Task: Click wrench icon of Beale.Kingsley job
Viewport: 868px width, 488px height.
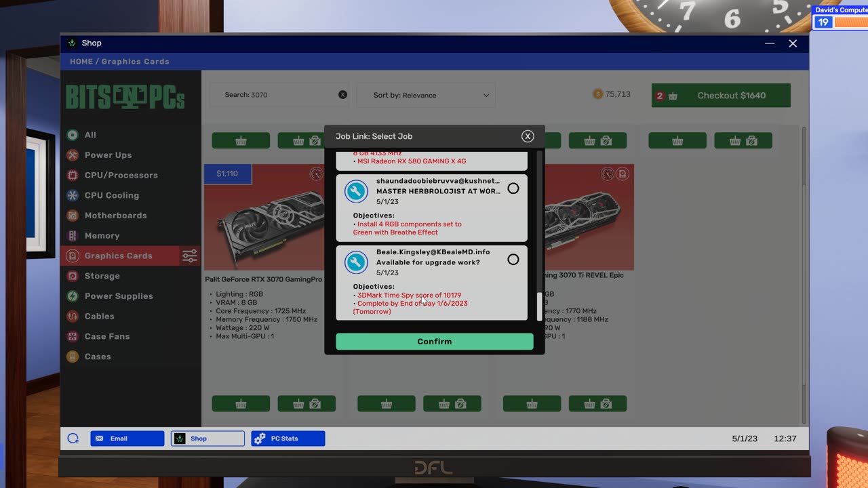Action: (356, 262)
